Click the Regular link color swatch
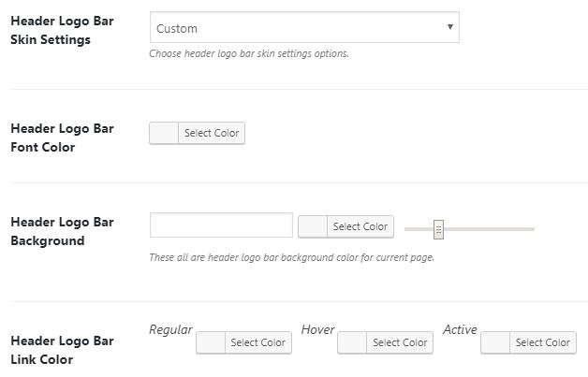 click(x=211, y=342)
